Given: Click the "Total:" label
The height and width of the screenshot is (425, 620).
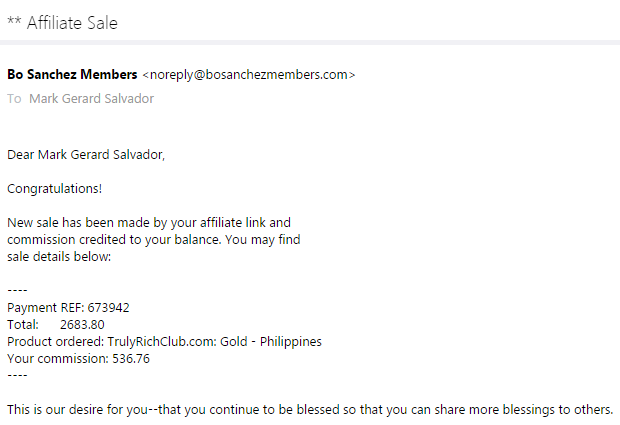Looking at the screenshot, I should pos(23,325).
